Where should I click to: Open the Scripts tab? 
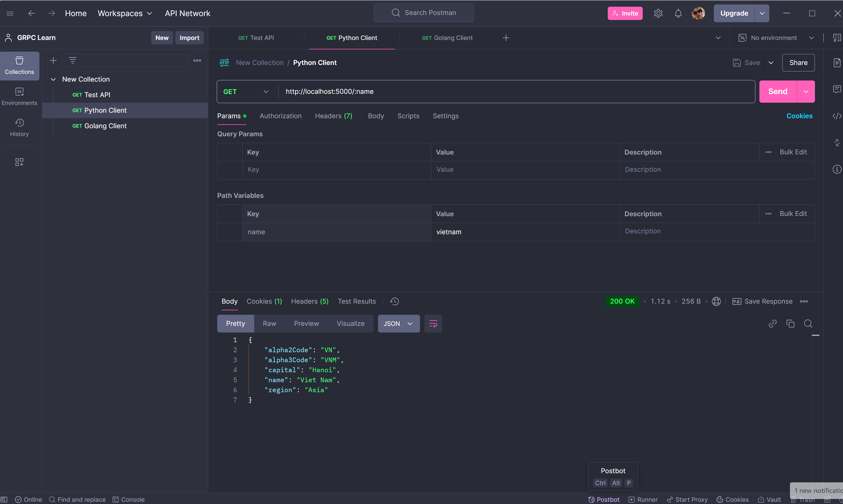408,116
